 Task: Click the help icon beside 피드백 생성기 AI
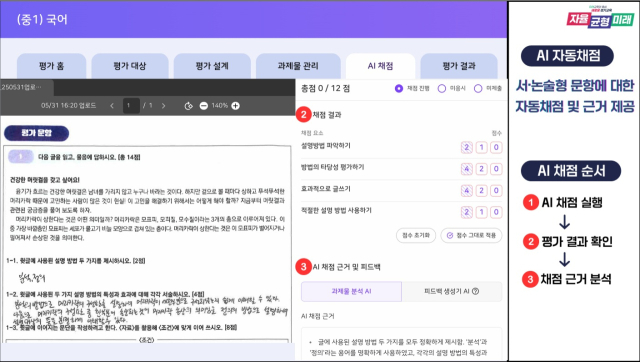click(475, 291)
